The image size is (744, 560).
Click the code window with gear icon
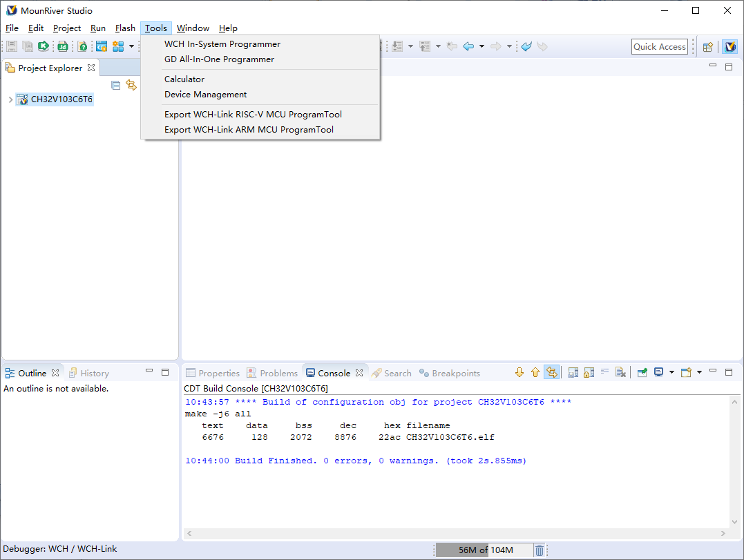pyautogui.click(x=102, y=46)
